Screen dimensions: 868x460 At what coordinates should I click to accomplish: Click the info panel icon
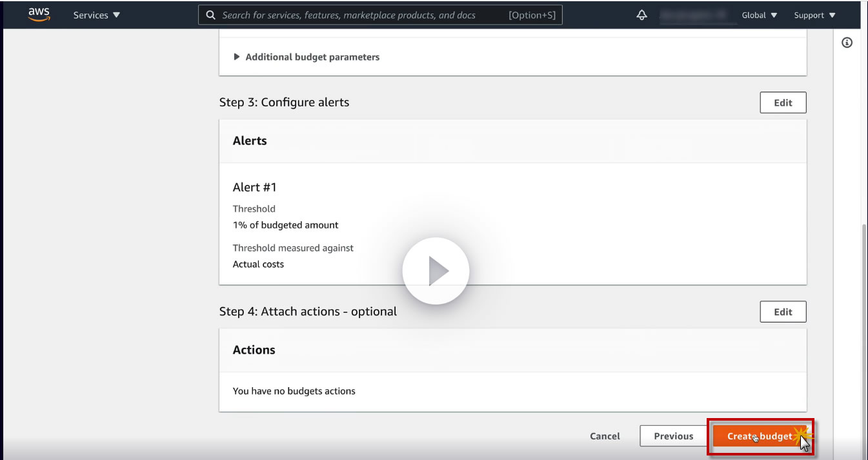click(x=847, y=43)
